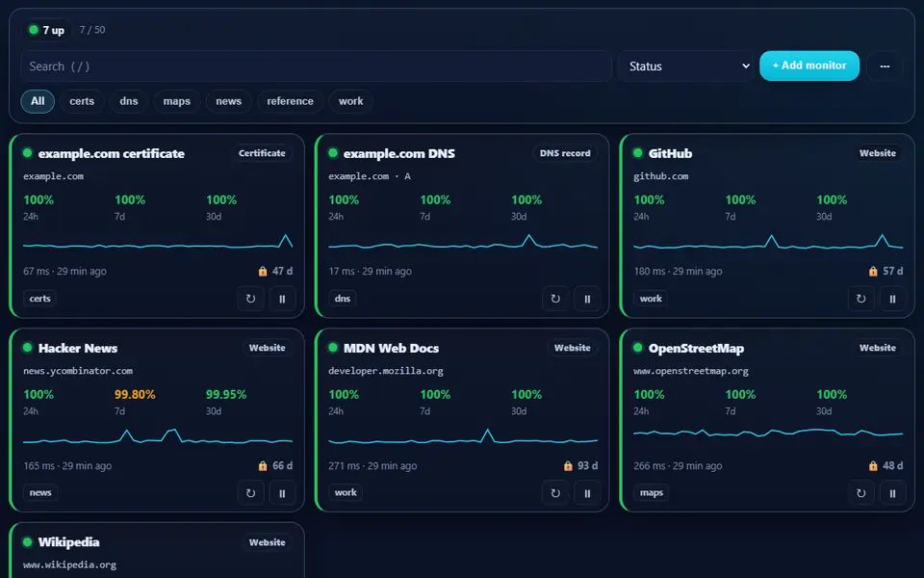Open the Hacker News monitor title

pos(78,348)
